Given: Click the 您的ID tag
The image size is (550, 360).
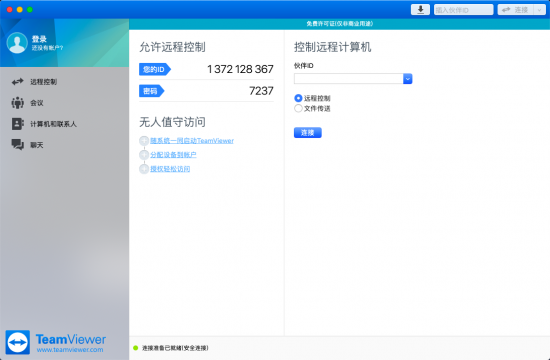Looking at the screenshot, I should (x=155, y=69).
